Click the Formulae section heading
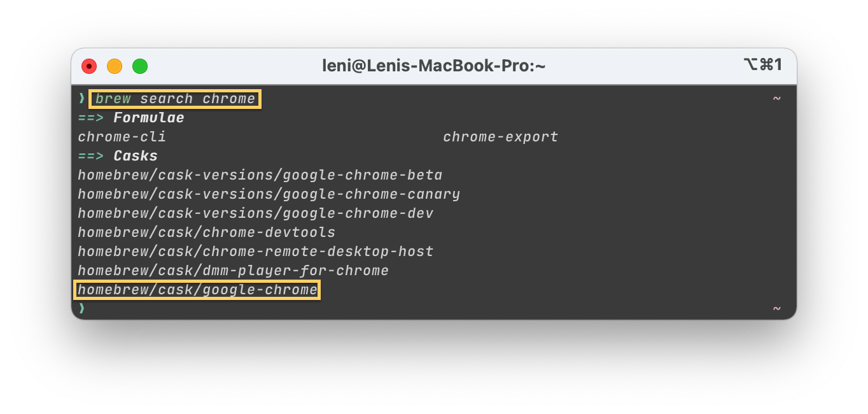This screenshot has width=868, height=414. pos(149,118)
